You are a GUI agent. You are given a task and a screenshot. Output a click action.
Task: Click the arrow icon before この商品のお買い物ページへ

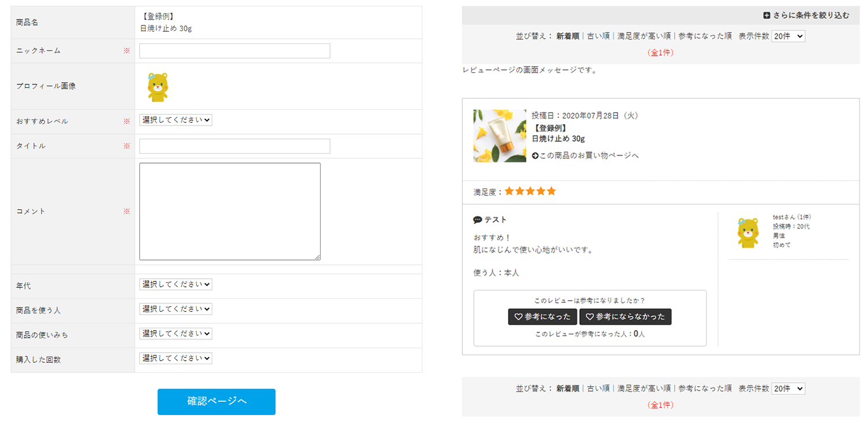[x=535, y=156]
